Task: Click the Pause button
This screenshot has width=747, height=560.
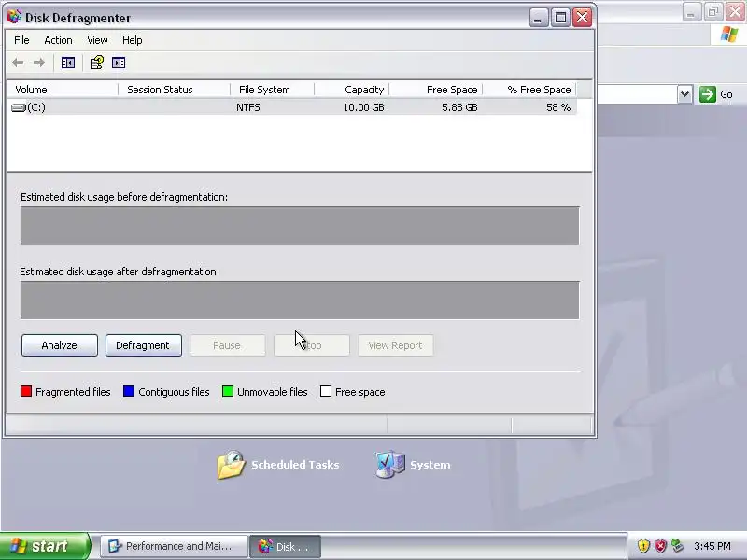Action: 228,345
